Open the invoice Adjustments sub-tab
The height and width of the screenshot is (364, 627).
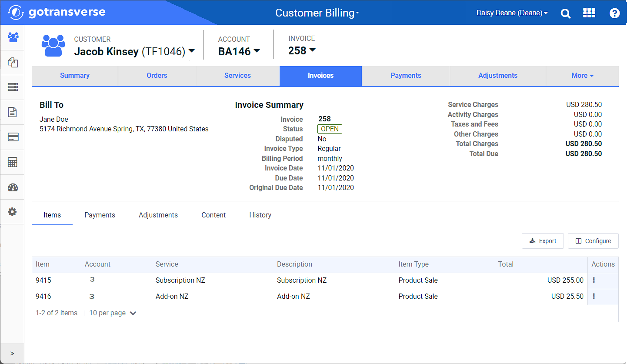click(x=158, y=215)
